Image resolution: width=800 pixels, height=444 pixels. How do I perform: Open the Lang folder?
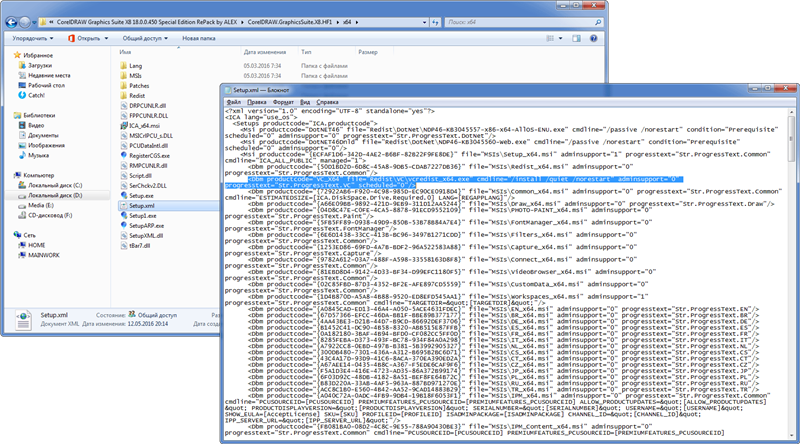tap(137, 65)
